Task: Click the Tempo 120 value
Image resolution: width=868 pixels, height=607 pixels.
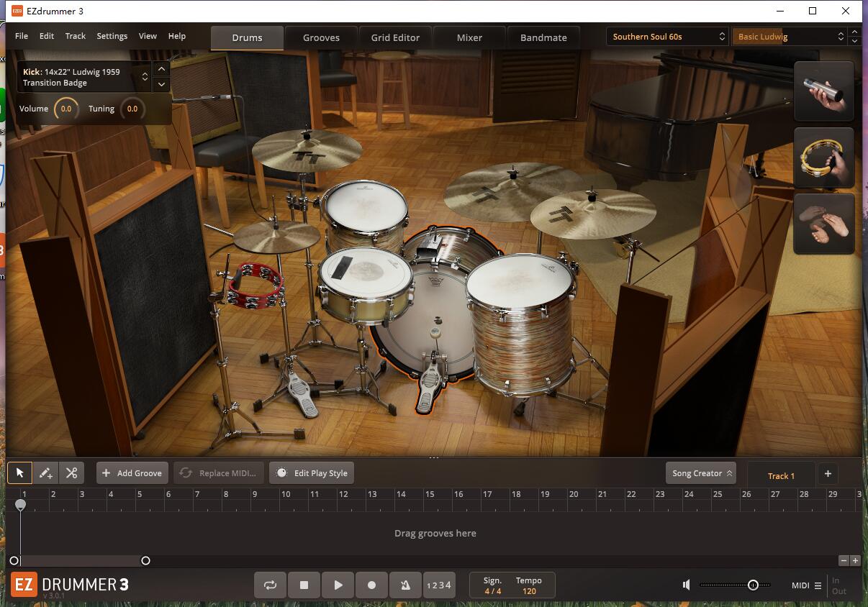Action: tap(529, 591)
